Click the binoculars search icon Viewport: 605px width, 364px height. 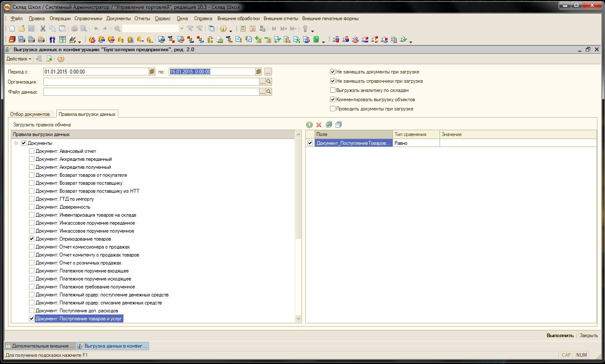(53, 40)
